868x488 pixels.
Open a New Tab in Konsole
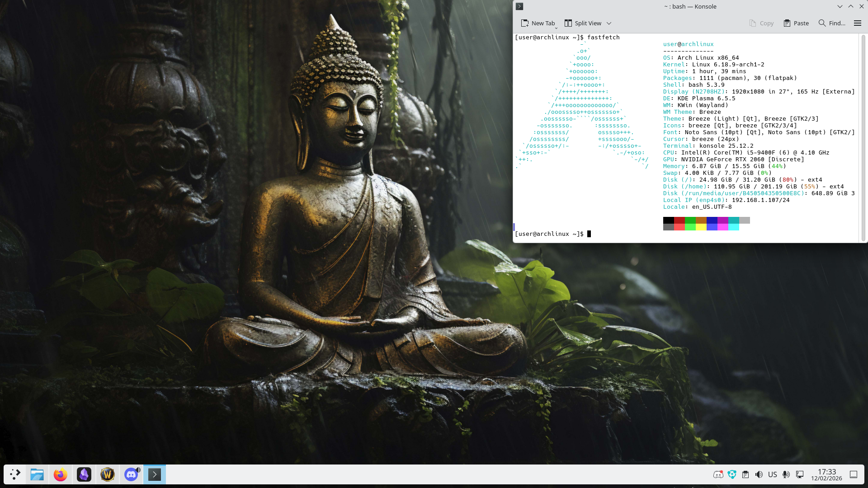click(x=538, y=23)
